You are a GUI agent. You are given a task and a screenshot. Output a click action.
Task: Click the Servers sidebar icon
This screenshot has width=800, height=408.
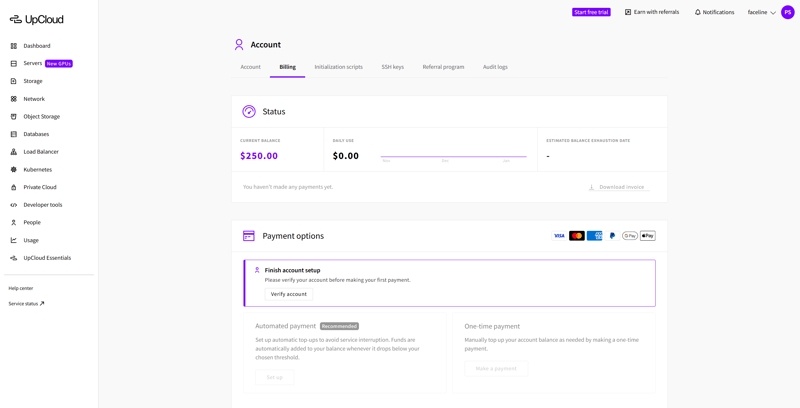coord(14,64)
